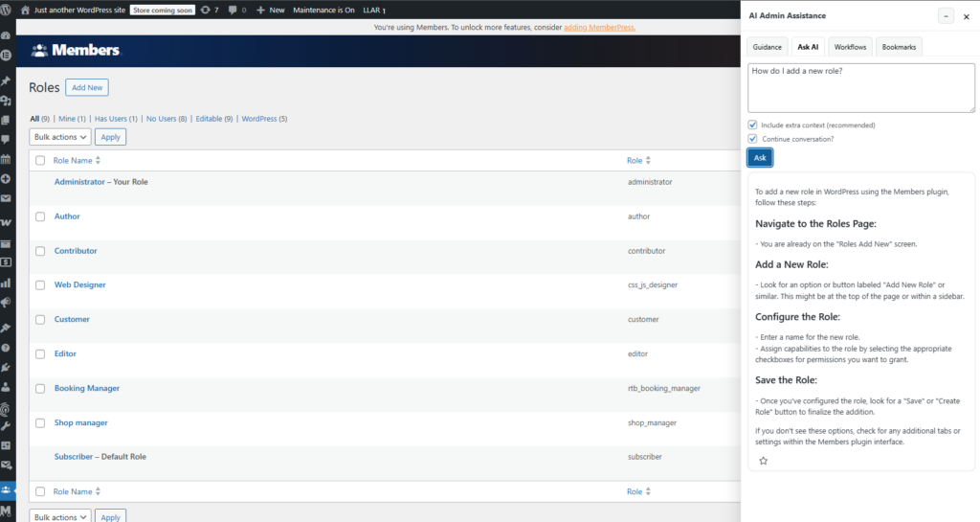Open the Subscriber role link
This screenshot has width=980, height=522.
point(73,457)
